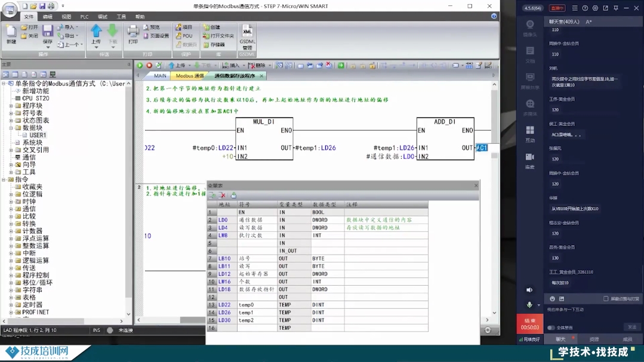Click the 打开文件夹 library button
The image size is (644, 362).
pyautogui.click(x=218, y=36)
